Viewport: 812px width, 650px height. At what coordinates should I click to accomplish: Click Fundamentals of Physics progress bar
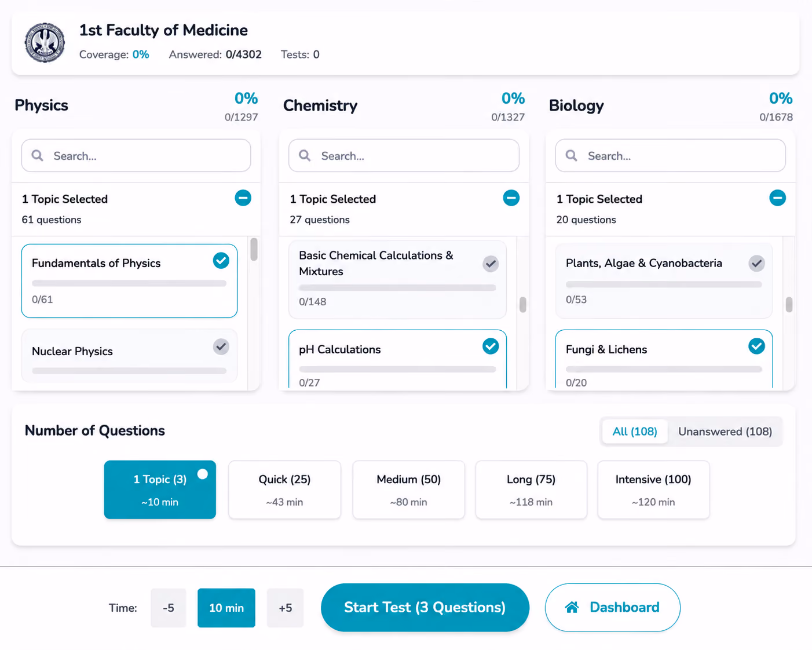click(x=129, y=283)
